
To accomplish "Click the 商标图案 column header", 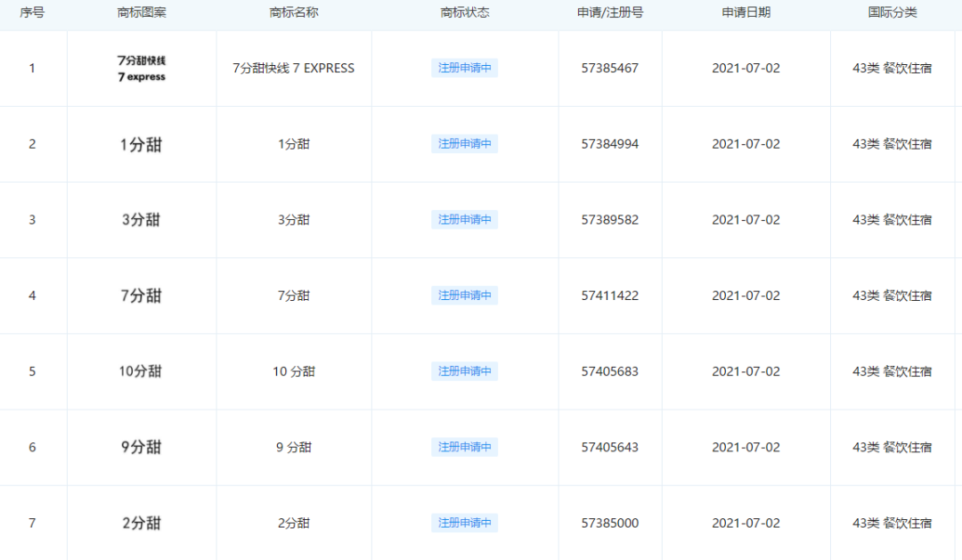I will pyautogui.click(x=142, y=12).
